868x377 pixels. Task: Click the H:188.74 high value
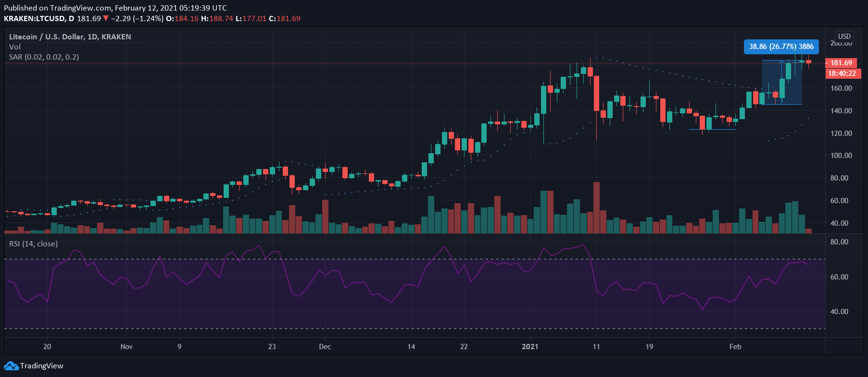(x=217, y=19)
